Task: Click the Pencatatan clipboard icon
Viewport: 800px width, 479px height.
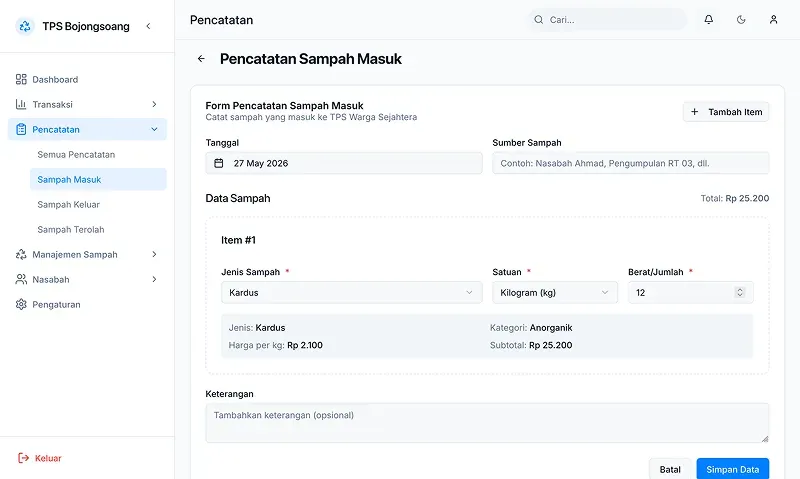Action: 21,129
